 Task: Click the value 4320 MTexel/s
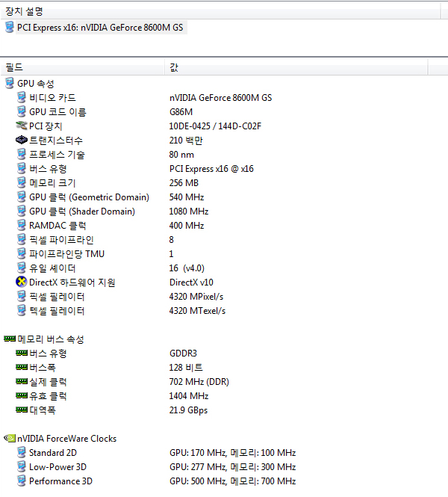[197, 311]
